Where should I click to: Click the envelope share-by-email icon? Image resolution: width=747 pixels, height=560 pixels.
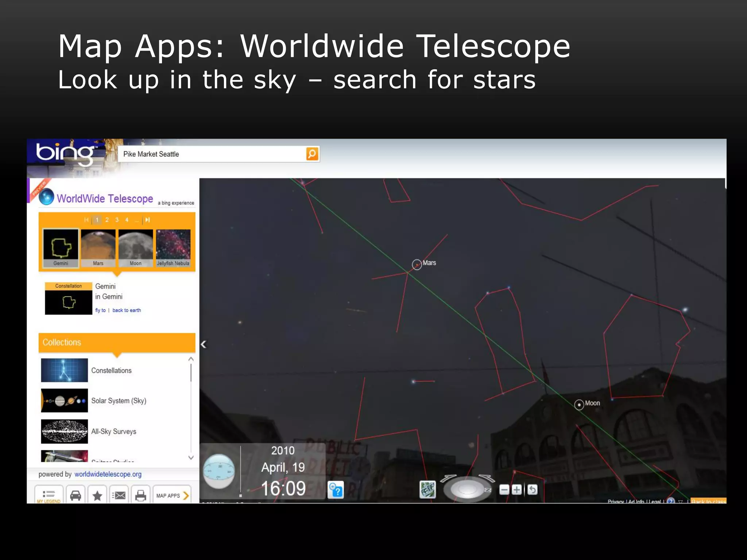pos(119,495)
